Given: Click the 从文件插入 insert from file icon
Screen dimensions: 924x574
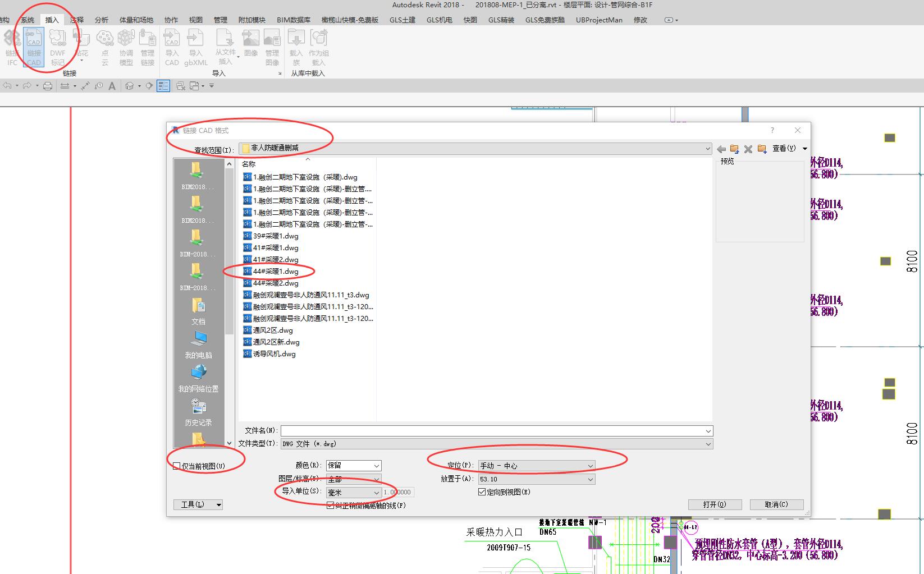Looking at the screenshot, I should (225, 48).
